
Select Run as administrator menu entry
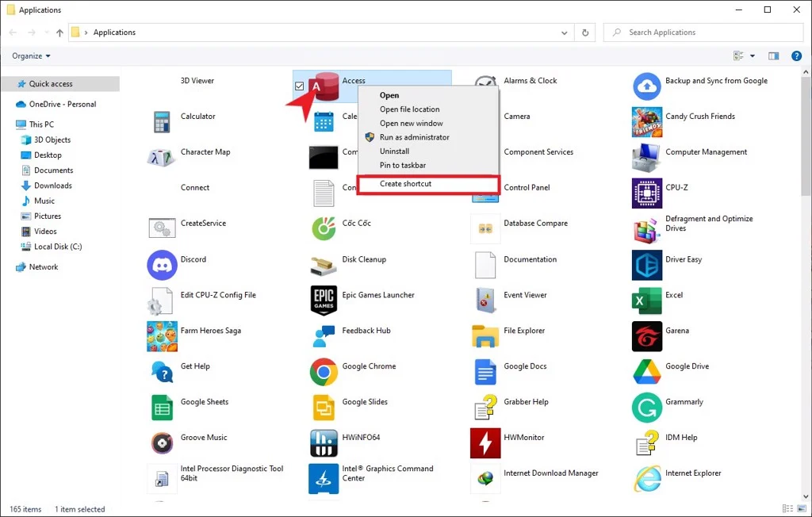[x=414, y=137]
